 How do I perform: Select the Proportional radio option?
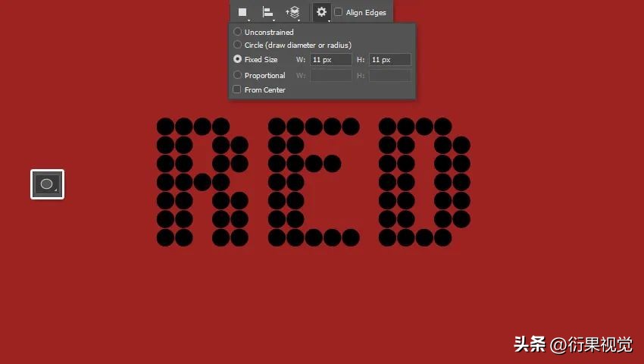[237, 75]
